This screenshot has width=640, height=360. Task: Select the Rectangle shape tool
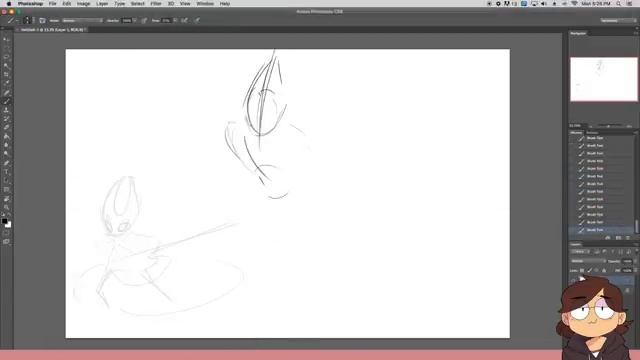coord(6,190)
